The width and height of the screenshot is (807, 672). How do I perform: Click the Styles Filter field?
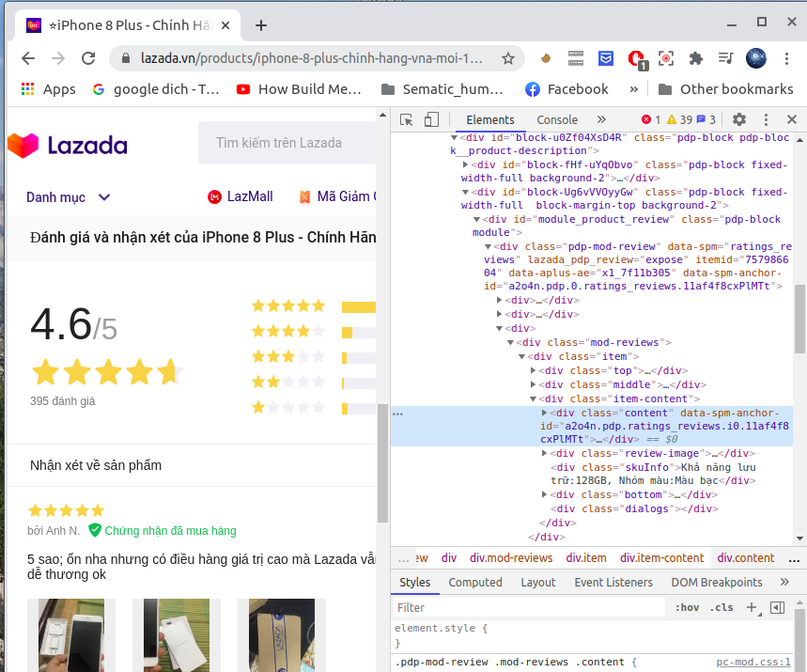click(x=529, y=608)
